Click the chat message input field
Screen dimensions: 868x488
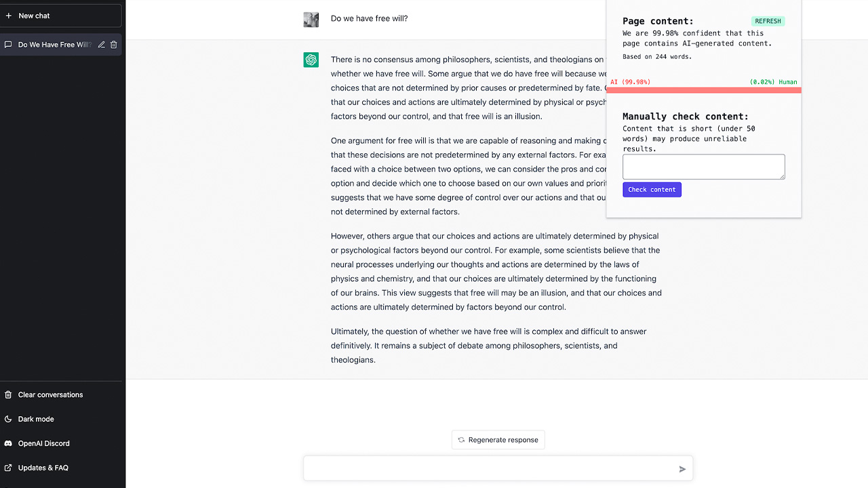click(x=488, y=468)
